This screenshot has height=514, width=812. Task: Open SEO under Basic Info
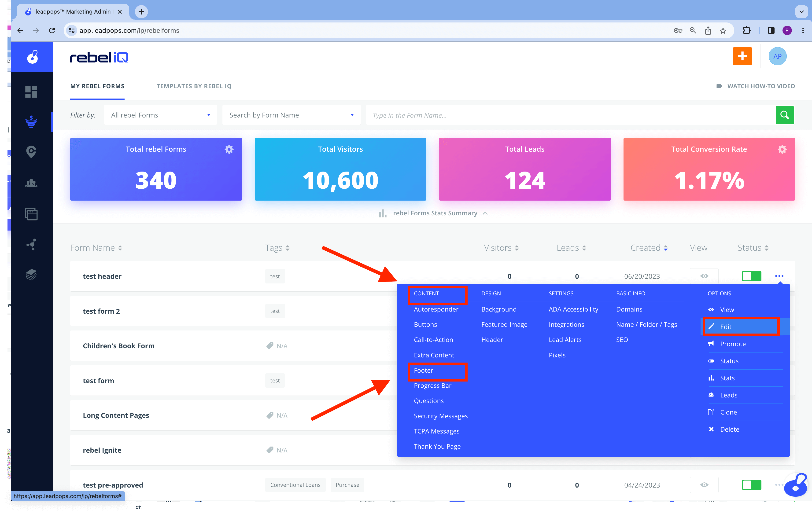622,340
